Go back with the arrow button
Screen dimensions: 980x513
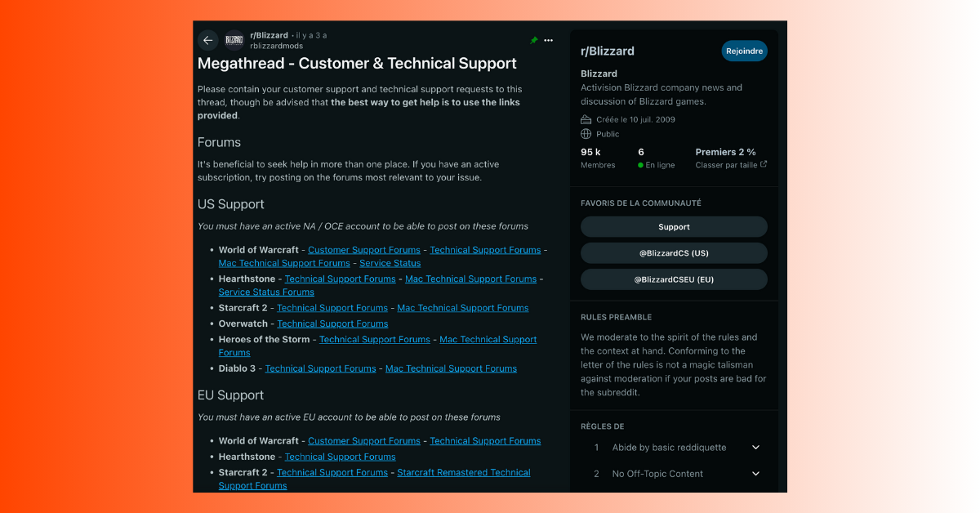pos(208,40)
